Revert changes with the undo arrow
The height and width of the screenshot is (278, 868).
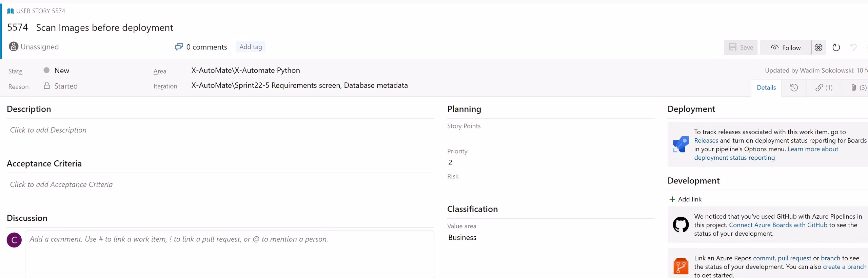(853, 47)
